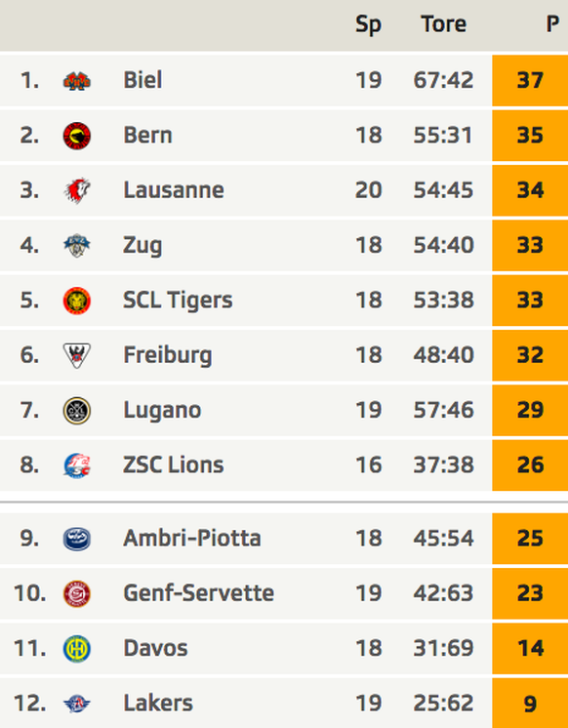Screen dimensions: 568x728
Task: Open the Genf-Servette team name
Action: click(198, 593)
